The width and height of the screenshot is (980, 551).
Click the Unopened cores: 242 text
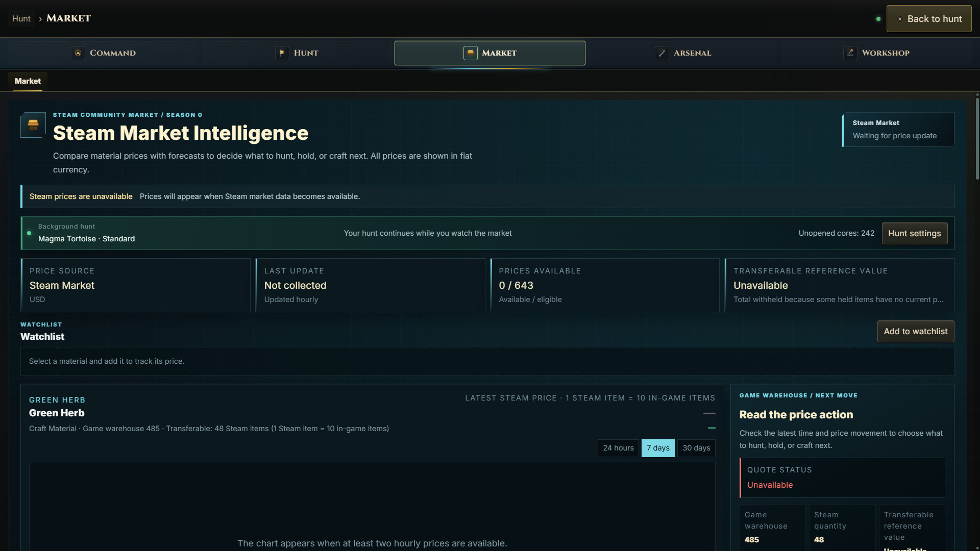836,233
